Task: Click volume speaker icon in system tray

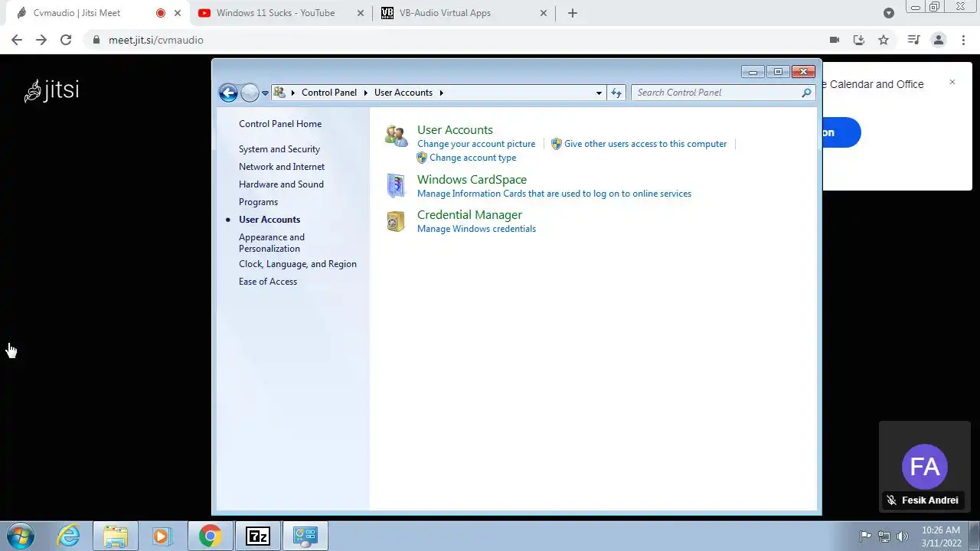Action: 902,536
